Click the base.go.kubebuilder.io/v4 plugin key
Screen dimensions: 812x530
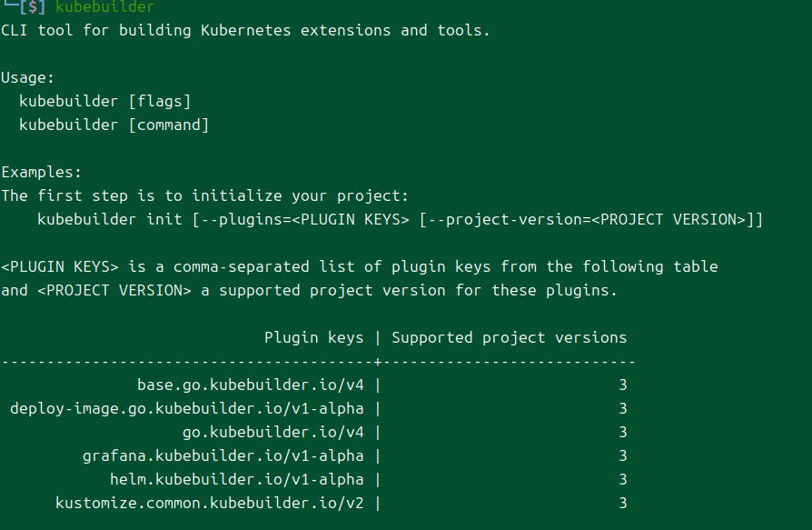click(250, 385)
